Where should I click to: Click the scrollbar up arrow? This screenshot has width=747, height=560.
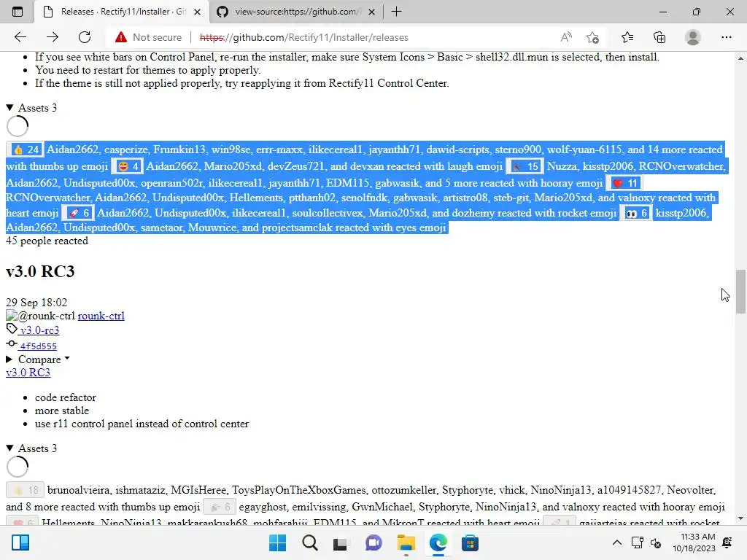click(x=740, y=58)
